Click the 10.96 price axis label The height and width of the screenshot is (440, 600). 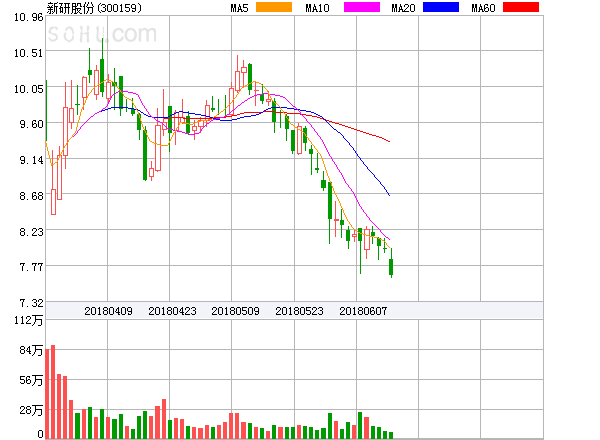[x=29, y=17]
